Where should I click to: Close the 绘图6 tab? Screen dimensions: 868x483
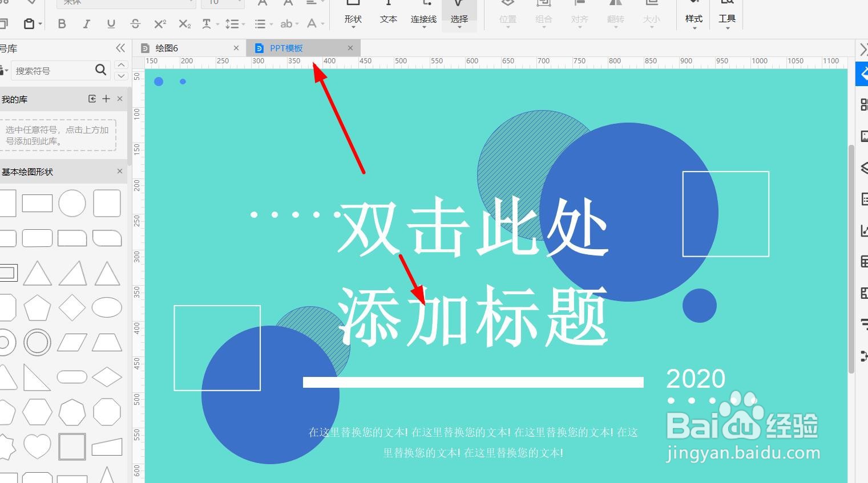tap(236, 48)
